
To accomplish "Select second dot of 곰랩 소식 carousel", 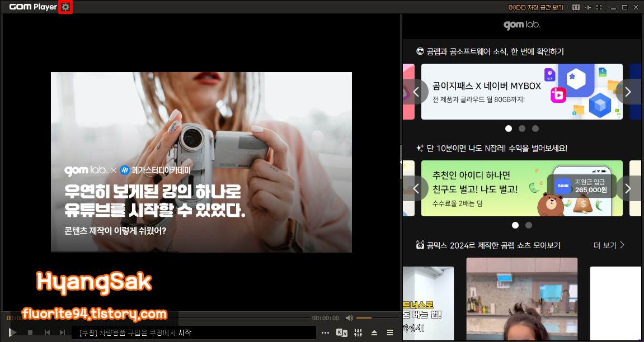I will [x=522, y=129].
